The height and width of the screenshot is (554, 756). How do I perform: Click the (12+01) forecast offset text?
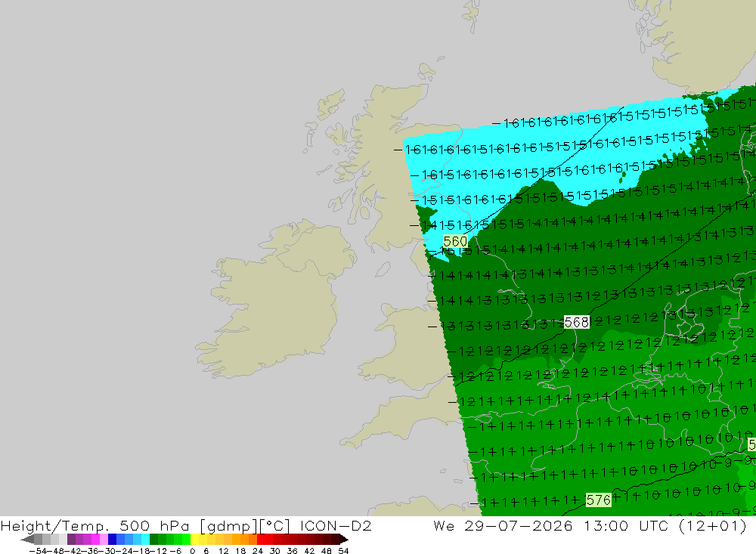tap(713, 525)
